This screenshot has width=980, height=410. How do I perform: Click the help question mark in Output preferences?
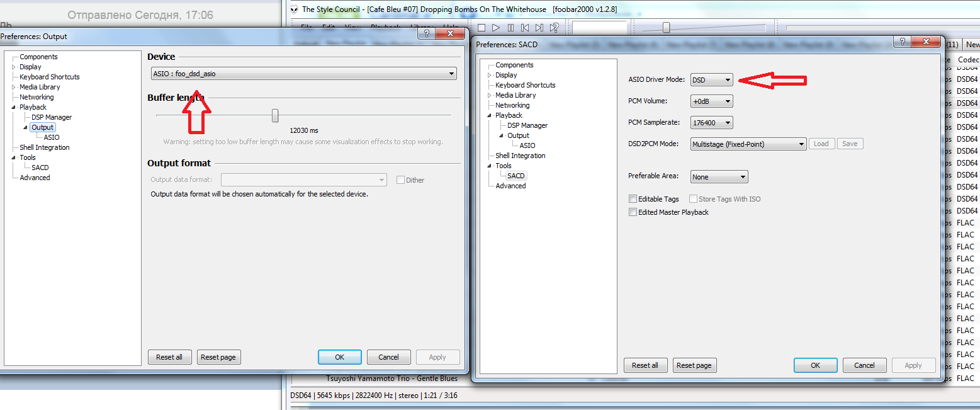coord(426,34)
